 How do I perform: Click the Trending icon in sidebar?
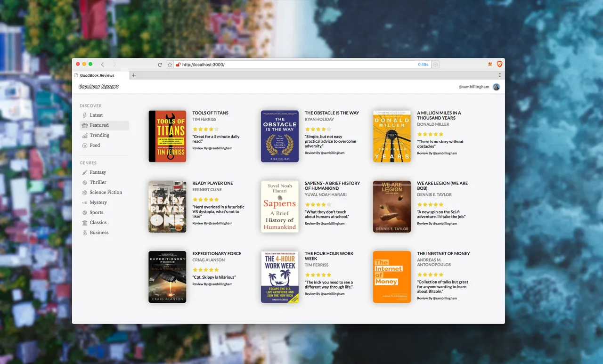pos(85,135)
